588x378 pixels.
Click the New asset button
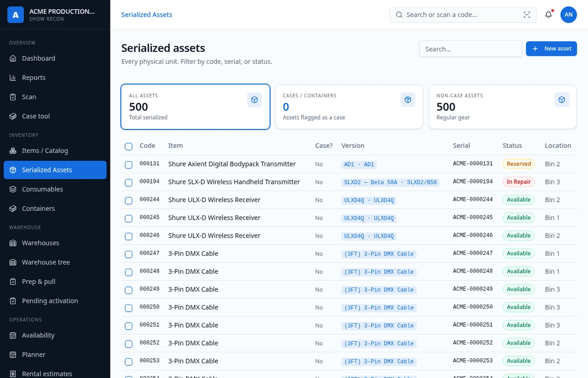[x=551, y=49]
